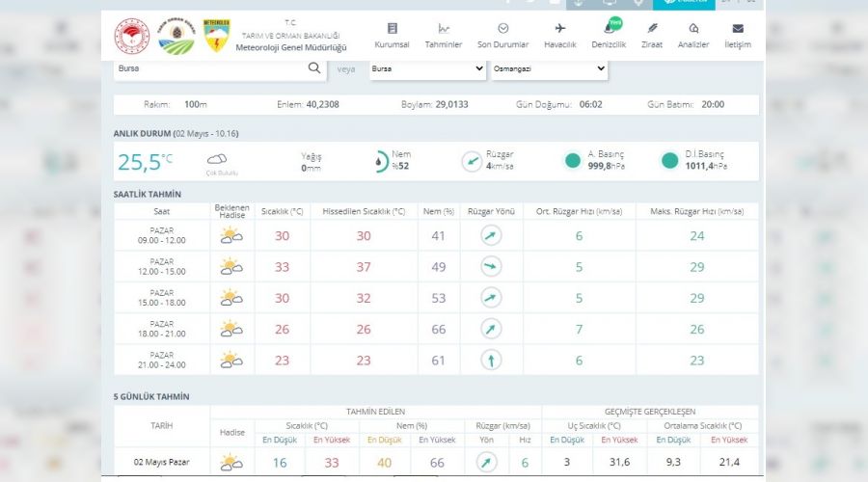The image size is (868, 482).
Task: Open Denizcilik section icon
Action: (x=609, y=29)
